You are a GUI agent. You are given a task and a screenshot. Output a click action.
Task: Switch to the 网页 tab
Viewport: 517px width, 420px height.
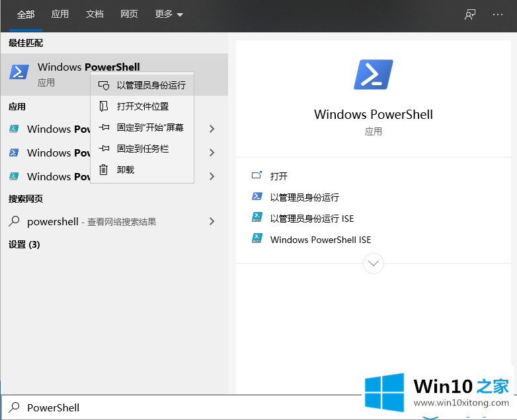[129, 14]
